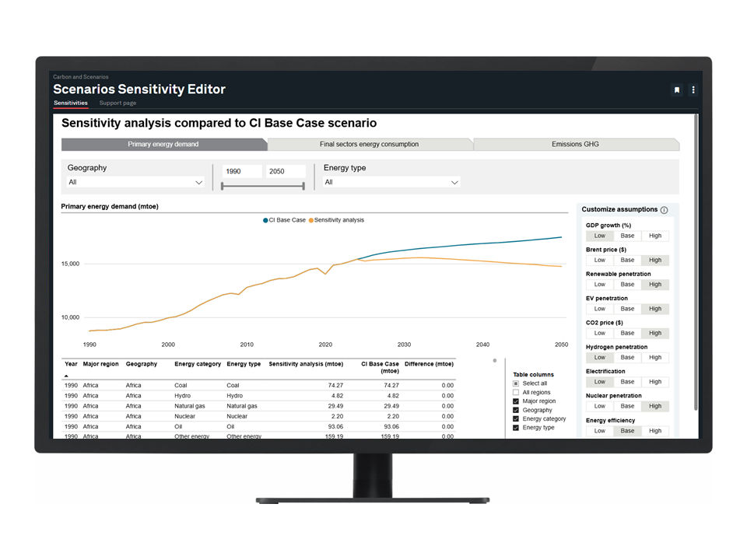Select Base for Renewable penetration
The image size is (747, 560).
pyautogui.click(x=627, y=285)
